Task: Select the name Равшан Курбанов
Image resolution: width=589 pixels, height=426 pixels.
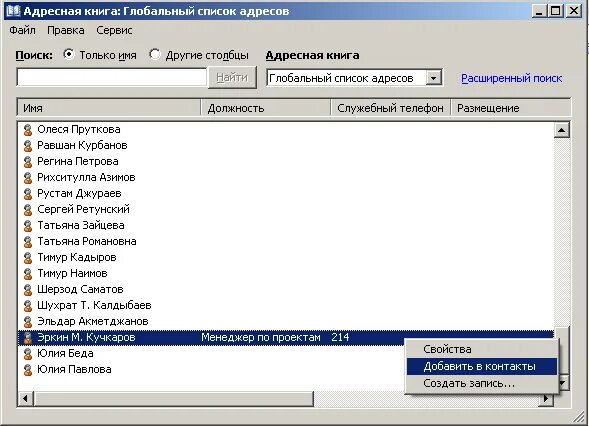Action: (x=82, y=146)
